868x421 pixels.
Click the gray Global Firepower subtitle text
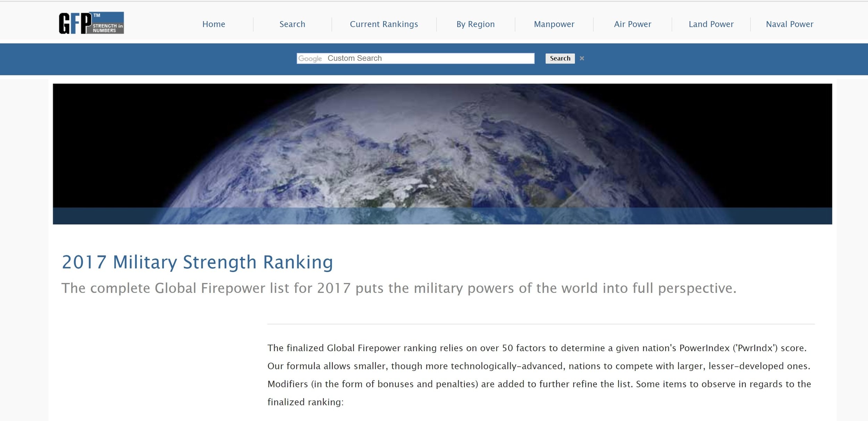tap(399, 288)
